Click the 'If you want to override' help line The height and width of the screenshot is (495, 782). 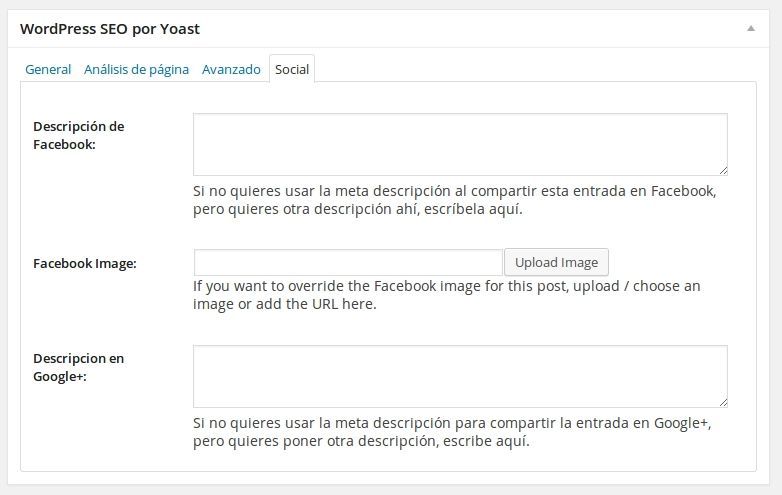click(446, 286)
